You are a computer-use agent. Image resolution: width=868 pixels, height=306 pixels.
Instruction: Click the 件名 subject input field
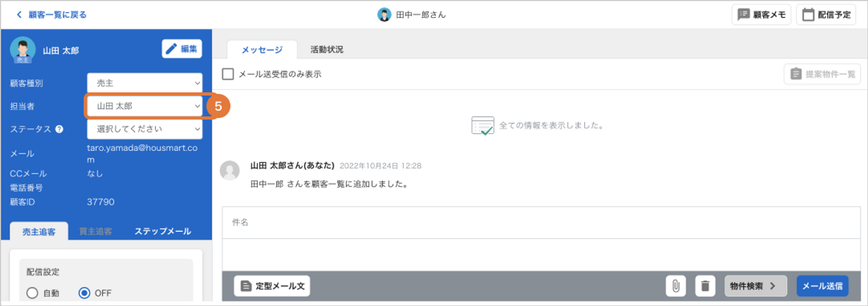pos(541,222)
